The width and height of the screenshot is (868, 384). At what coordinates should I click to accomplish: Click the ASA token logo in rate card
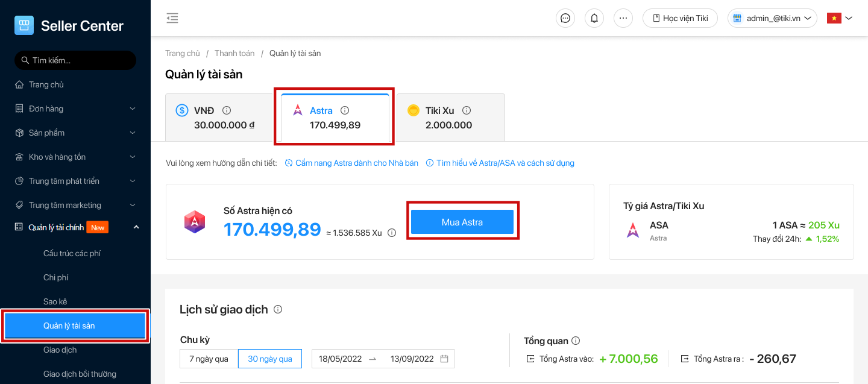click(633, 230)
